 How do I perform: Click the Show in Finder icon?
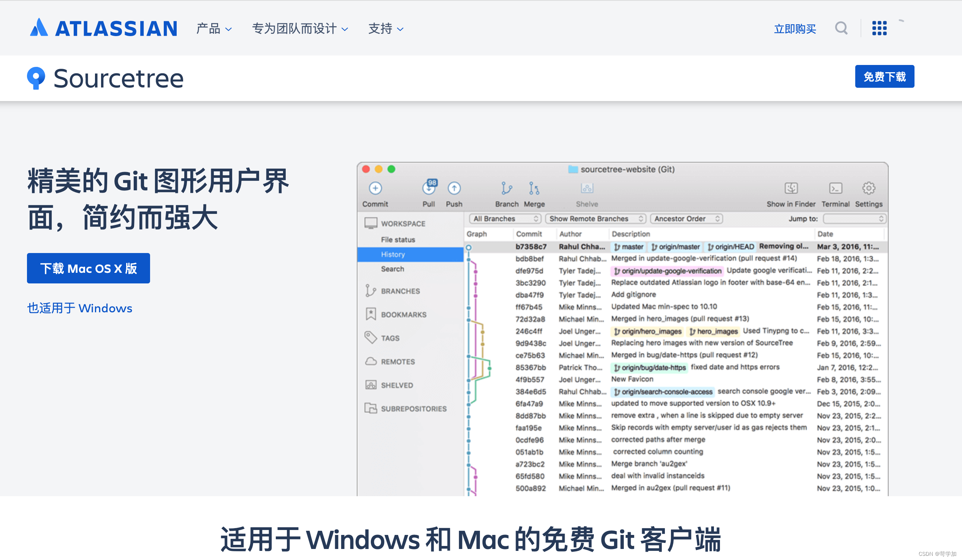click(791, 188)
